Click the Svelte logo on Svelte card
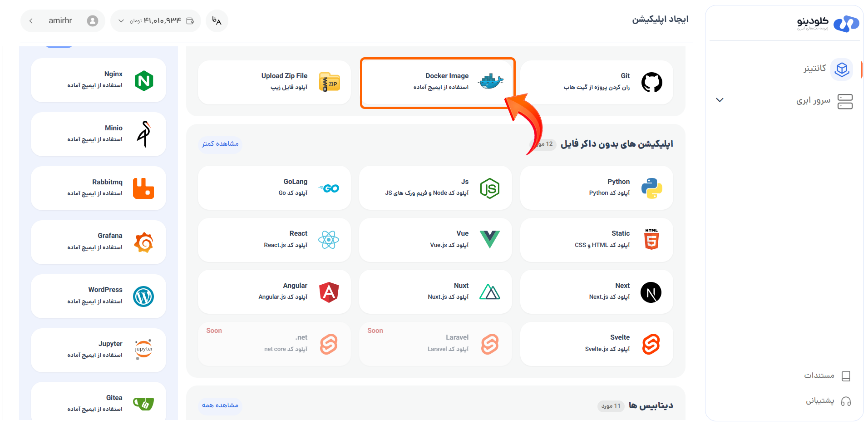 [651, 344]
